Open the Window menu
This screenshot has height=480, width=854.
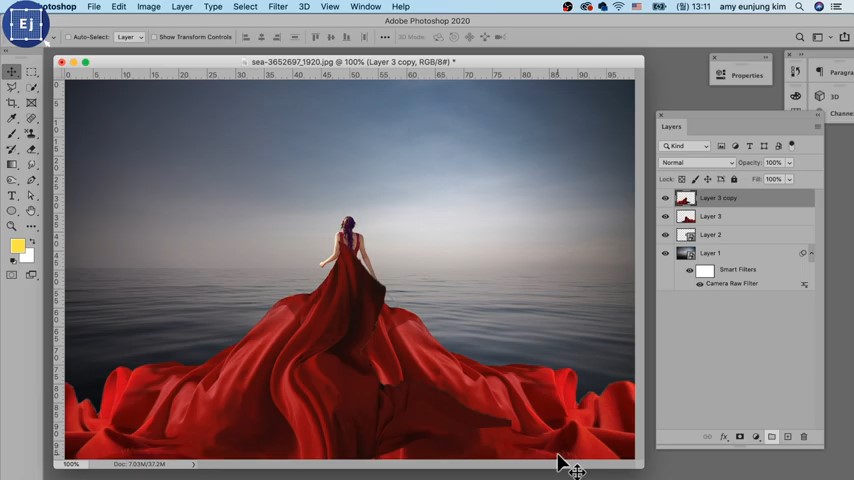365,7
